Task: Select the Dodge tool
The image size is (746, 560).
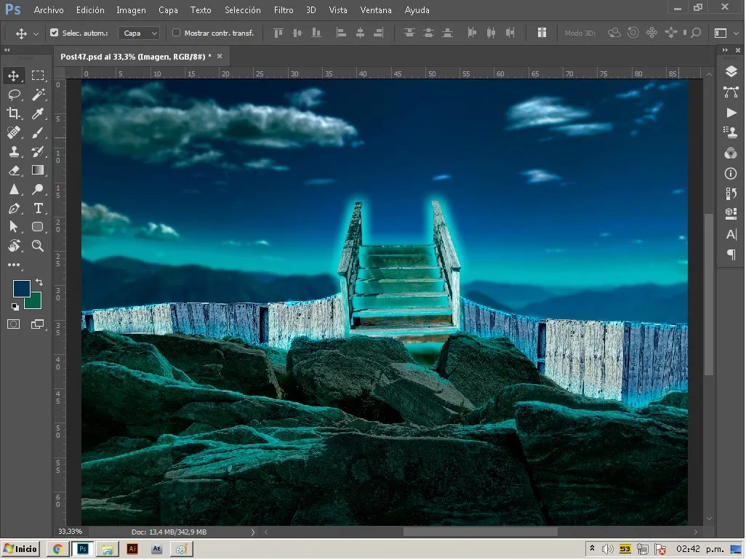Action: (38, 189)
